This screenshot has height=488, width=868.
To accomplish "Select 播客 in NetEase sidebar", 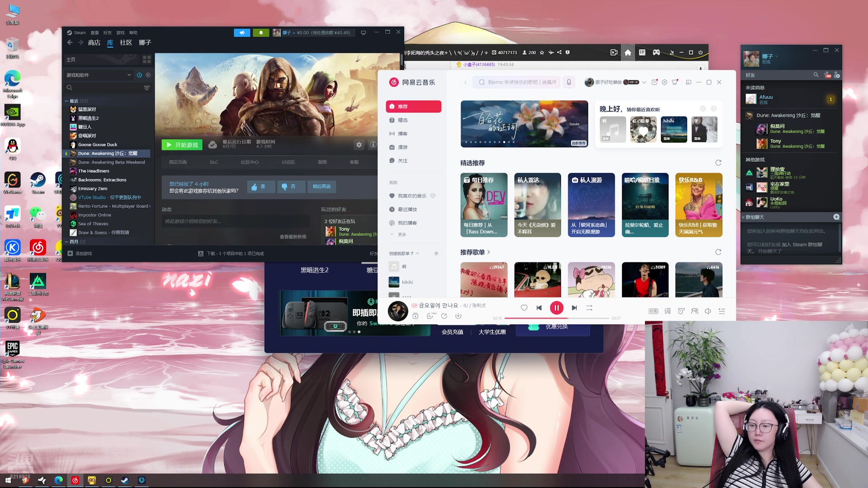I will (413, 134).
